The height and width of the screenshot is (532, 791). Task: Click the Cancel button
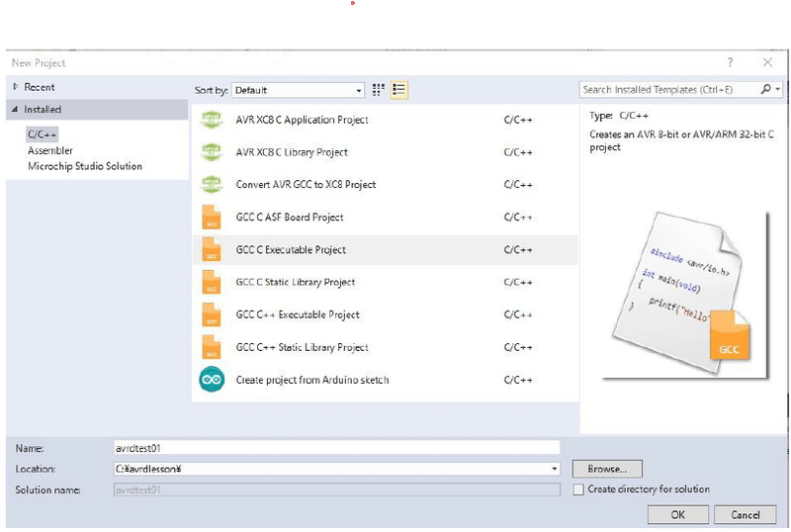(x=746, y=515)
